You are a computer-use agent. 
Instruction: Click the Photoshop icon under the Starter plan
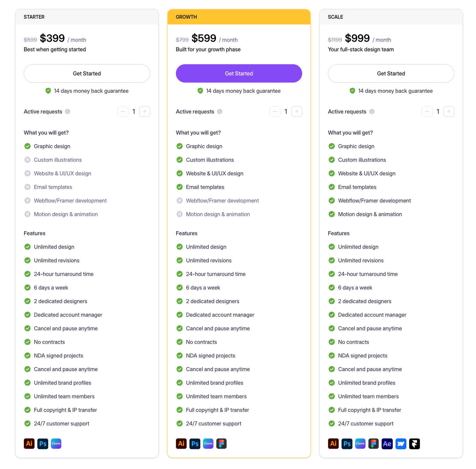(x=43, y=444)
